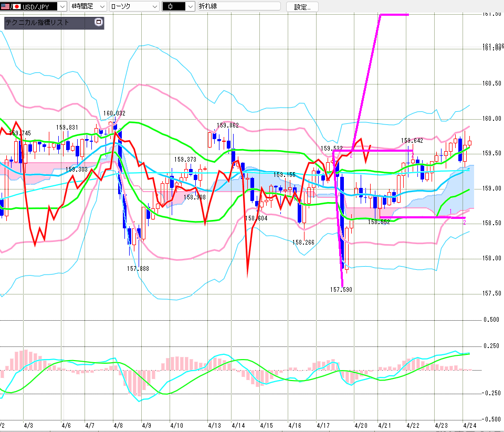Select magenta line point marked 1
Viewport: 504px width, 432px height.
[x=450, y=212]
